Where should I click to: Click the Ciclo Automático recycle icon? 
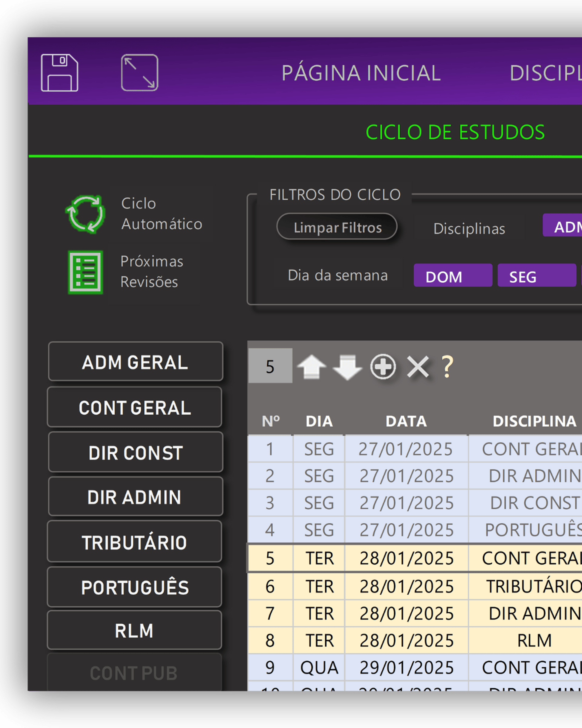(x=85, y=214)
